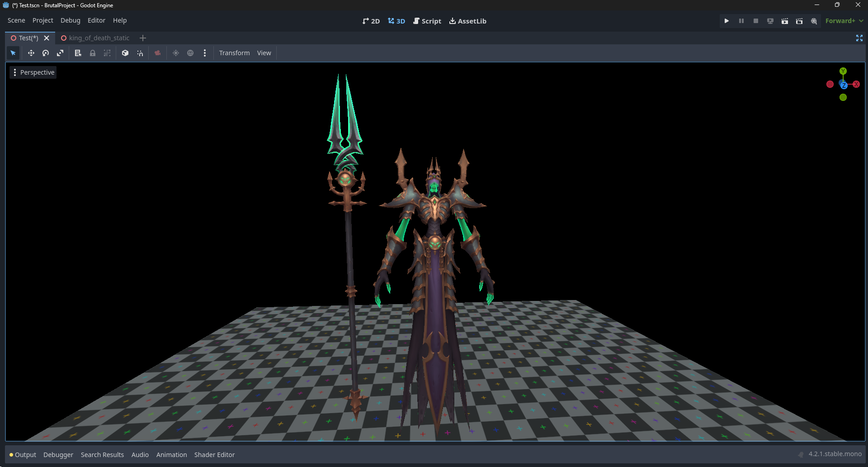This screenshot has height=467, width=868.
Task: Click the 4.2.1.stable.mono version label
Action: [835, 454]
